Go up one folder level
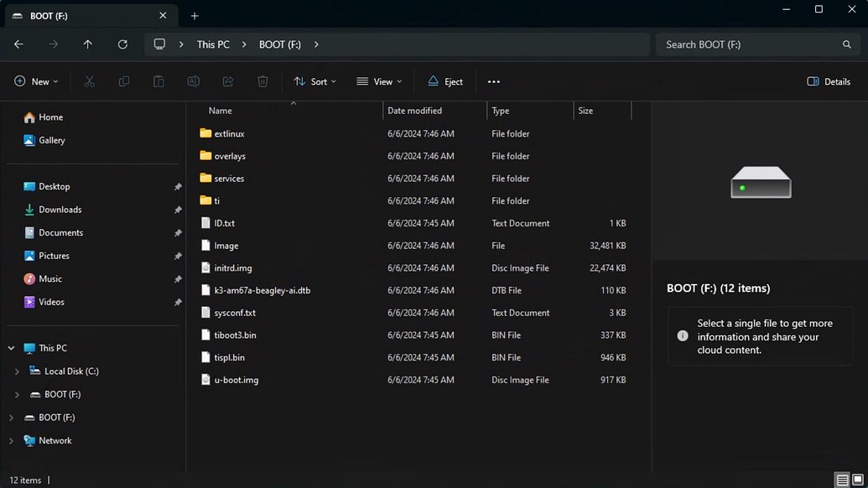Image resolution: width=868 pixels, height=488 pixels. (87, 44)
